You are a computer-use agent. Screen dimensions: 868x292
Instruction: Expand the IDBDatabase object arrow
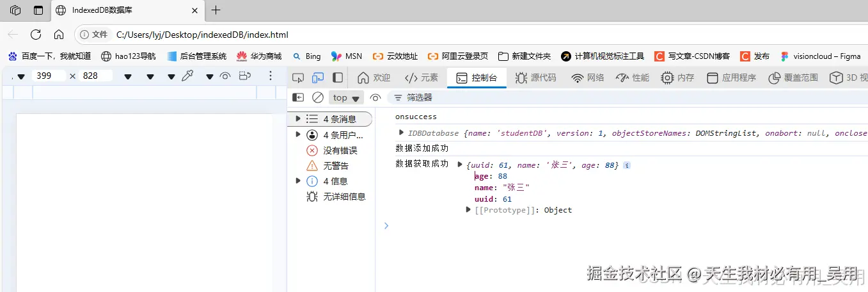point(402,133)
